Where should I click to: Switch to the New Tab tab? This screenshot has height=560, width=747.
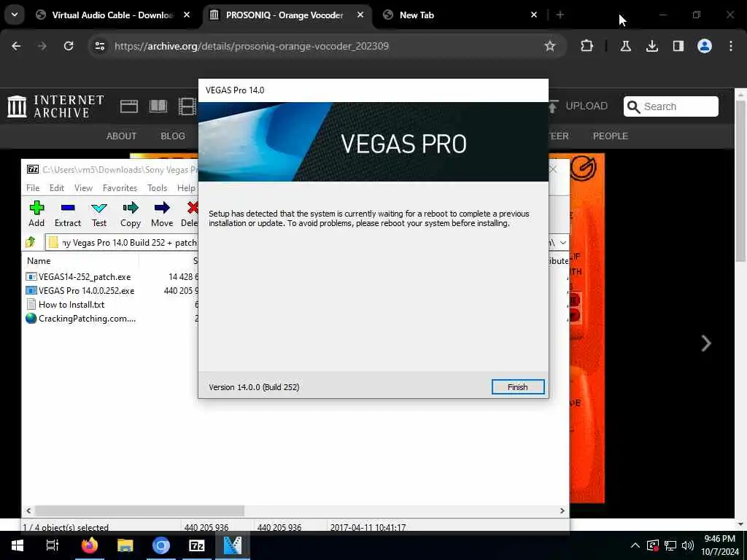click(x=417, y=15)
